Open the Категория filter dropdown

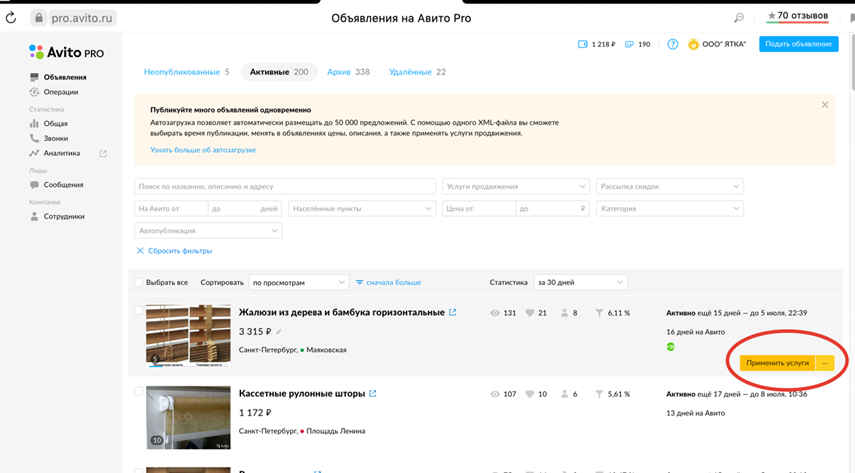pos(669,209)
